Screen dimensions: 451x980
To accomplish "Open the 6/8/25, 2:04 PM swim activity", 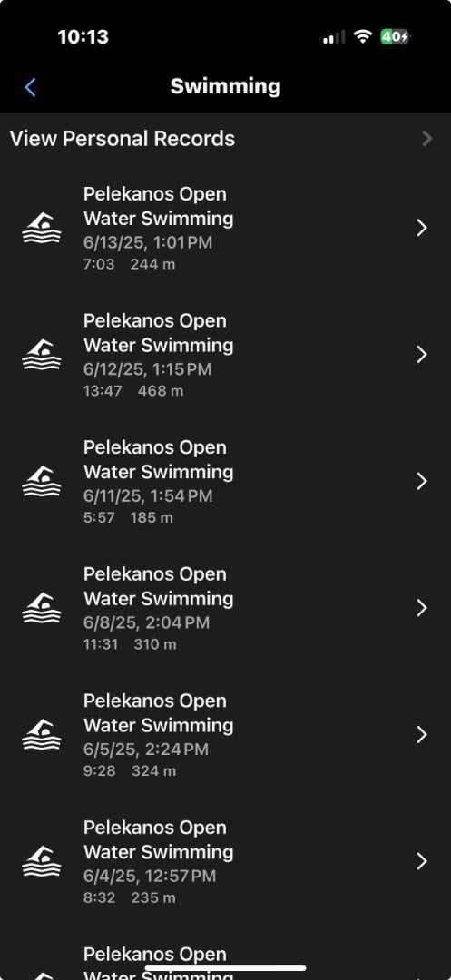I will [x=225, y=608].
